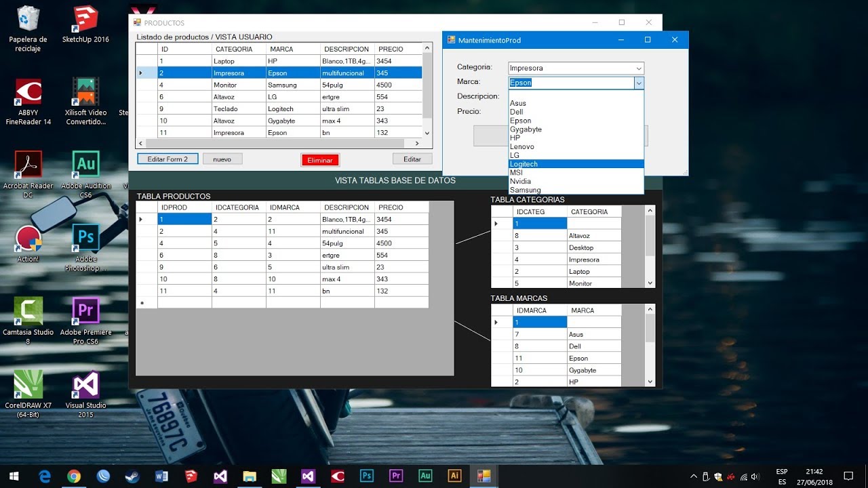The image size is (868, 488).
Task: Open Camtasia Studio 8 desktop icon
Action: click(28, 321)
